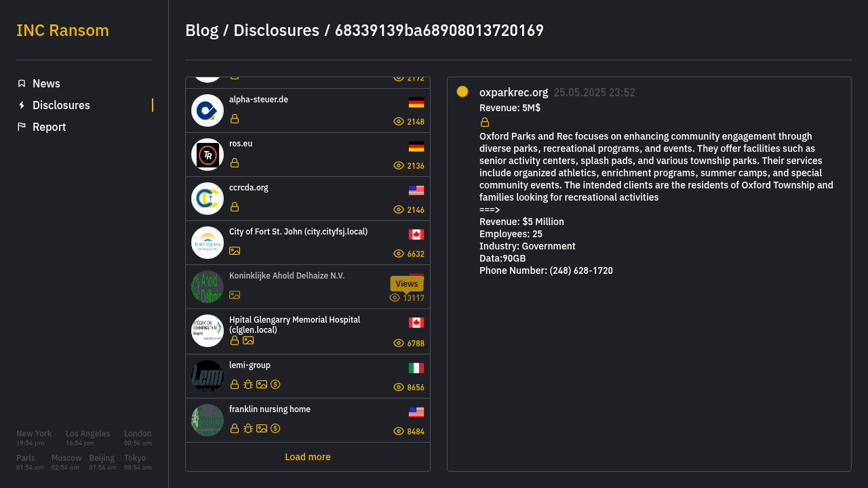Screen dimensions: 868x488
Task: Click the dollar coin icon under franklin nursing home
Action: pyautogui.click(x=275, y=428)
